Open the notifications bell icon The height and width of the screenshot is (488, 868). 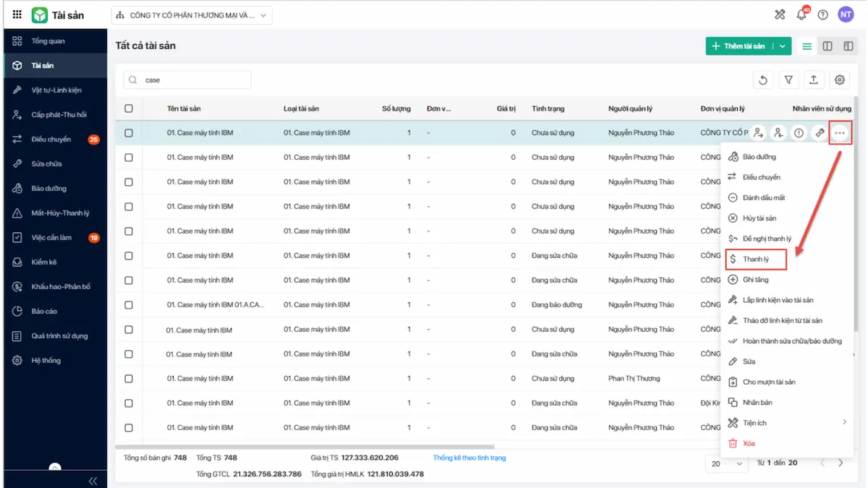(x=801, y=14)
